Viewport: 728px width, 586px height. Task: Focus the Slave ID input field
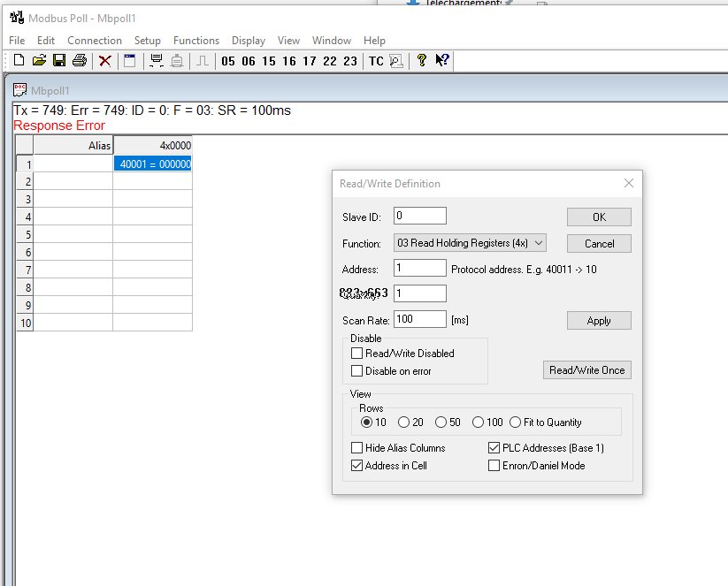coord(419,216)
